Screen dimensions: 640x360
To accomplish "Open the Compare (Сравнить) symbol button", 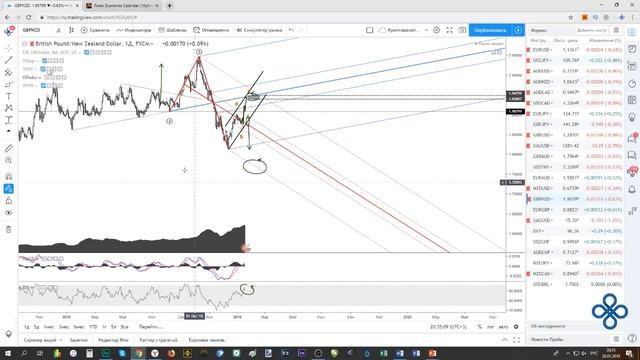I will click(95, 30).
